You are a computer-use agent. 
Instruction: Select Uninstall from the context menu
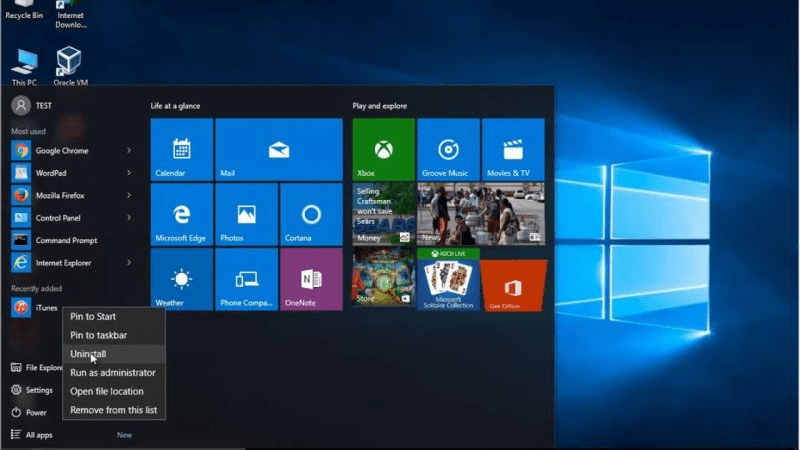(x=88, y=354)
